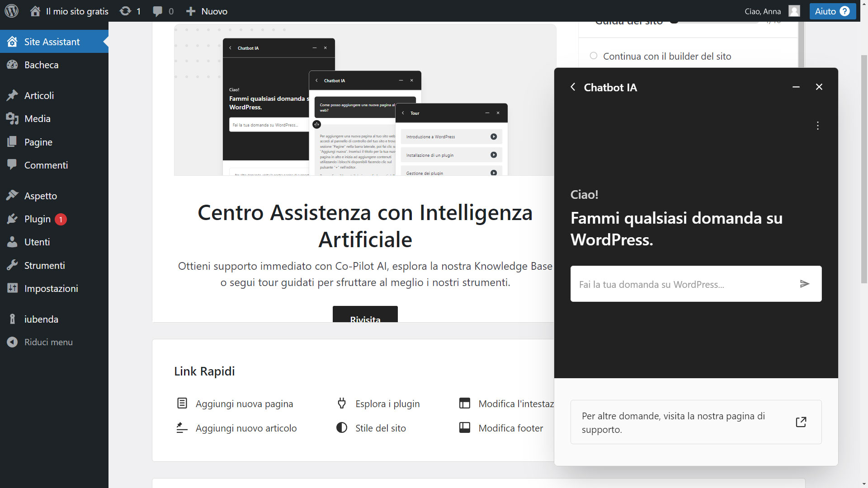The width and height of the screenshot is (868, 488).
Task: Open Media library menu
Action: point(54,118)
